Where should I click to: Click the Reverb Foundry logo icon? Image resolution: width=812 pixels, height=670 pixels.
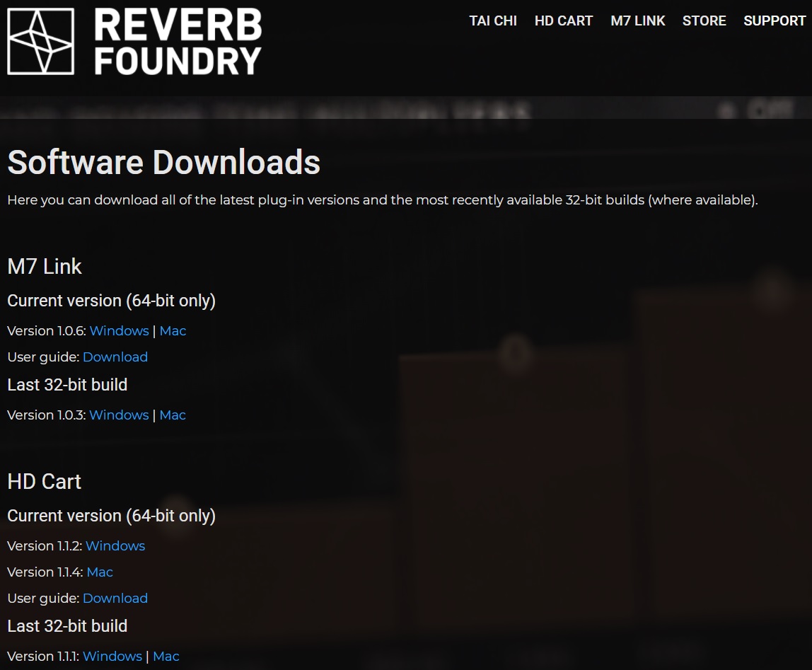[40, 42]
